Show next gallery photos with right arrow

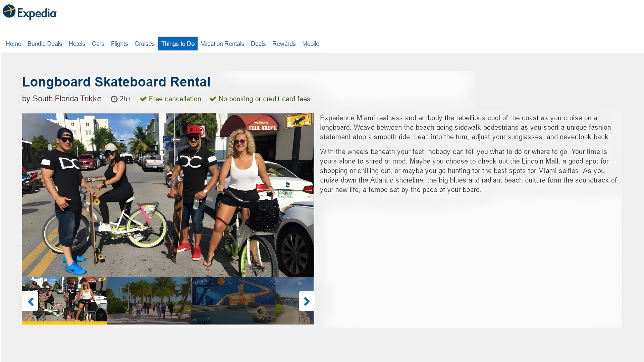(306, 301)
